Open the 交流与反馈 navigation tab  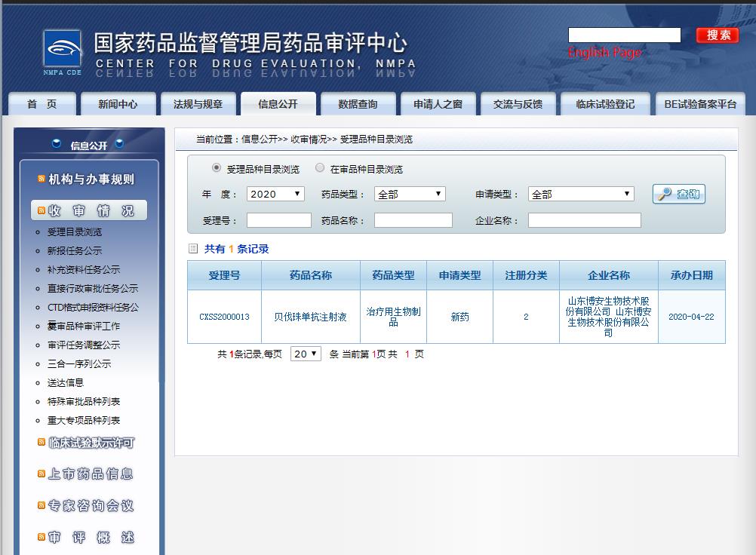tap(518, 104)
